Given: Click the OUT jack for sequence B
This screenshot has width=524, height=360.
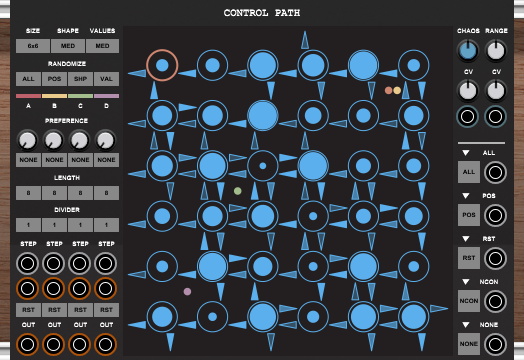Looking at the screenshot, I should click(53, 344).
